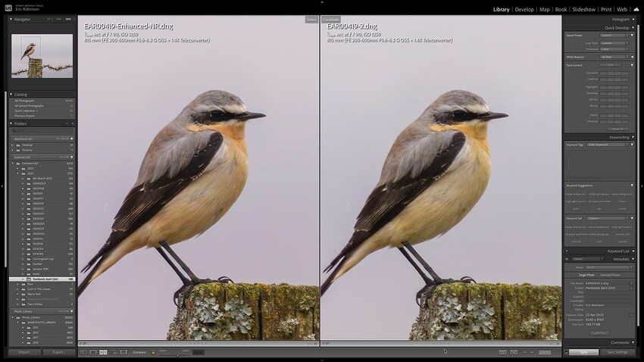Toggle the Sync auto-sync switch
Viewport: 644px width, 362px height.
coord(566,352)
